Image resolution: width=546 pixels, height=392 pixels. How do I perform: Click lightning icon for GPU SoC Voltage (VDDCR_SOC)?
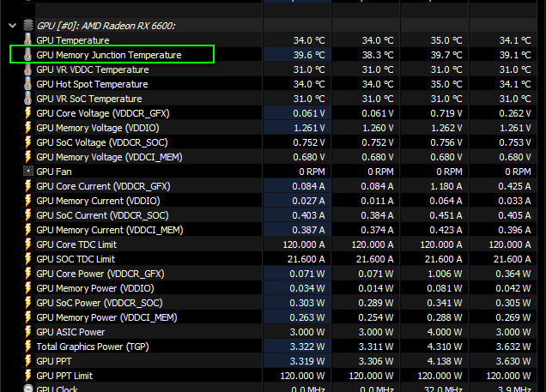tap(27, 142)
